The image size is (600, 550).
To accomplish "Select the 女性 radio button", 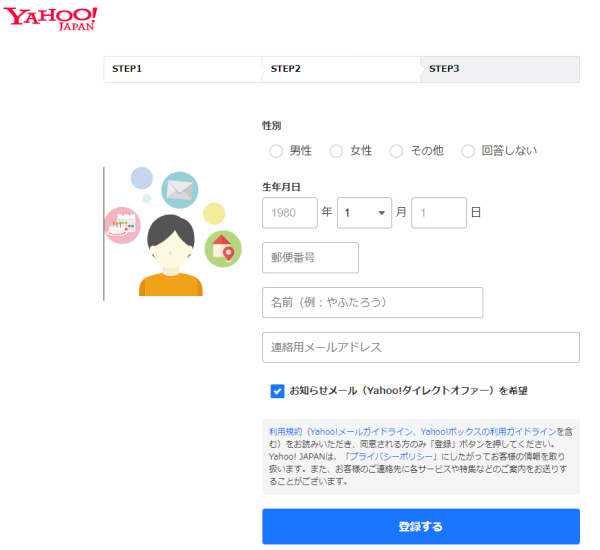I will (x=336, y=151).
